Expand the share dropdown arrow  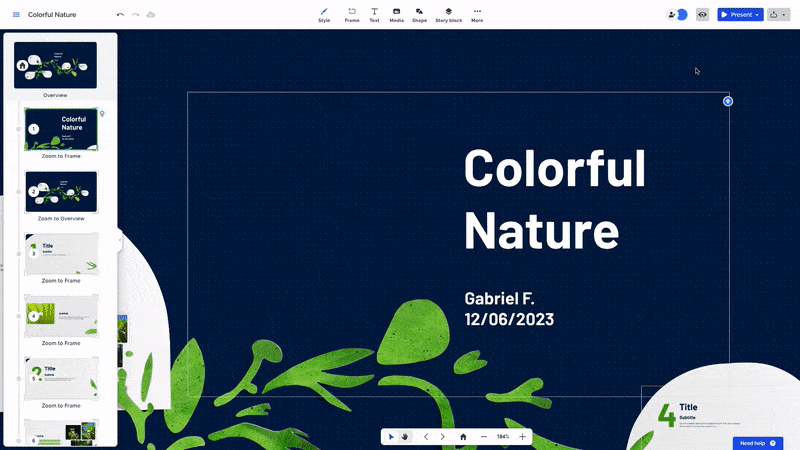(x=785, y=15)
